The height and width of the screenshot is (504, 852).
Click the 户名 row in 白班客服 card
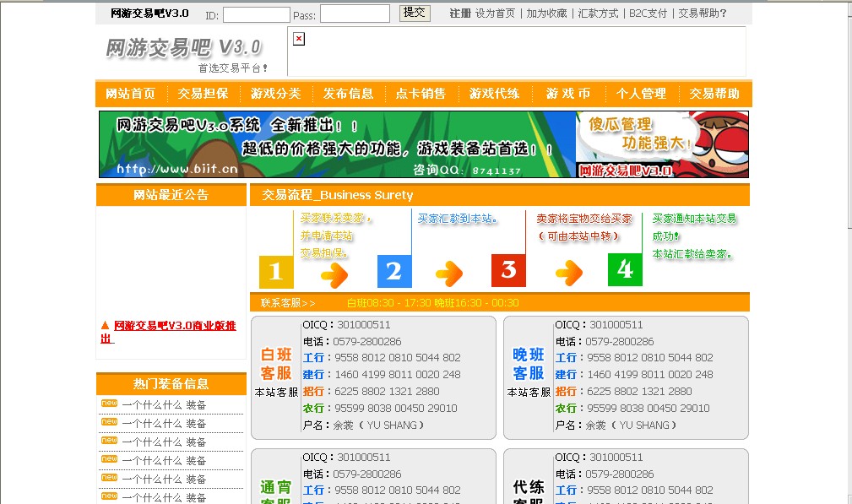(x=363, y=425)
